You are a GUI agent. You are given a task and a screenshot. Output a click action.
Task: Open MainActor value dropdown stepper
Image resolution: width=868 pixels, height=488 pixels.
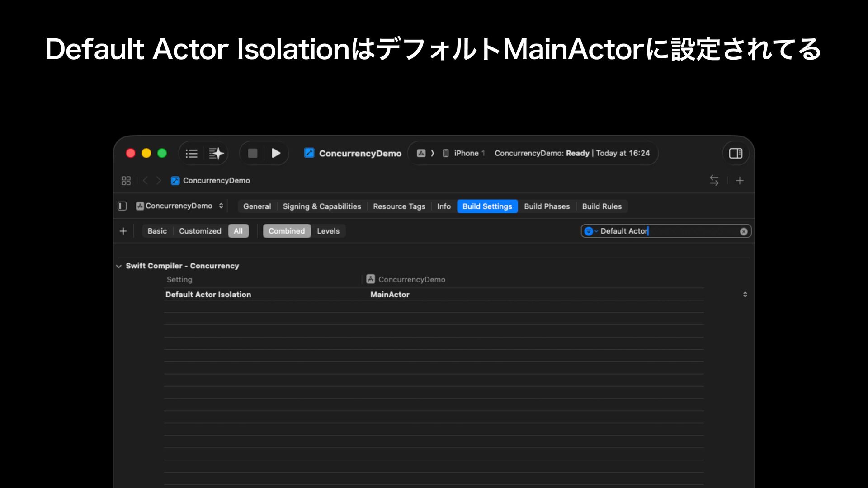coord(745,295)
